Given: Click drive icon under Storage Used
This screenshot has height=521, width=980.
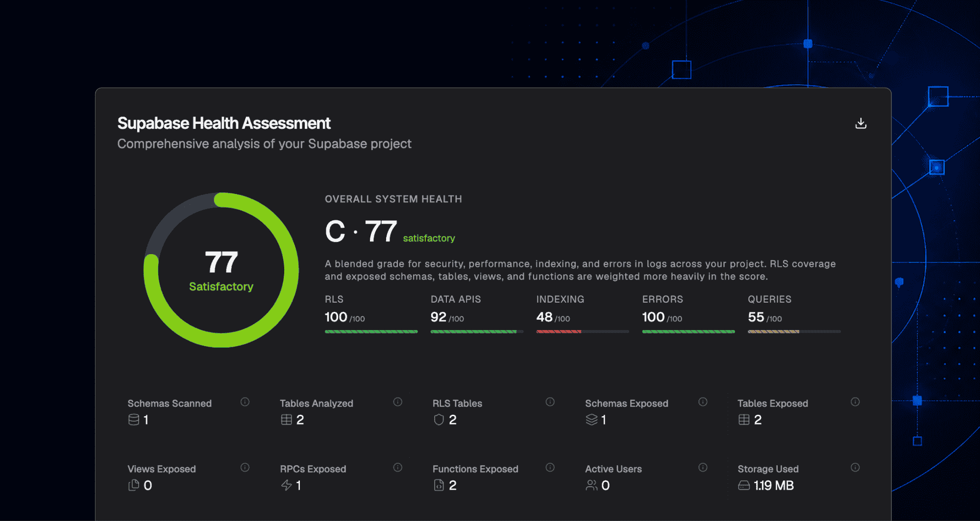Looking at the screenshot, I should (744, 485).
